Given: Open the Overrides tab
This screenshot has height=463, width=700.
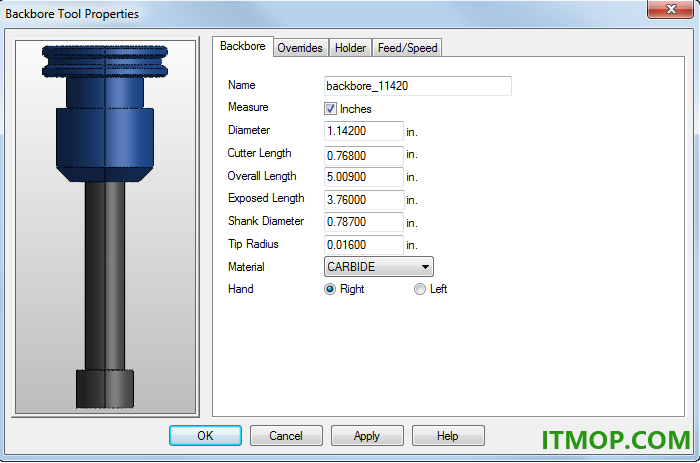Looking at the screenshot, I should tap(300, 48).
